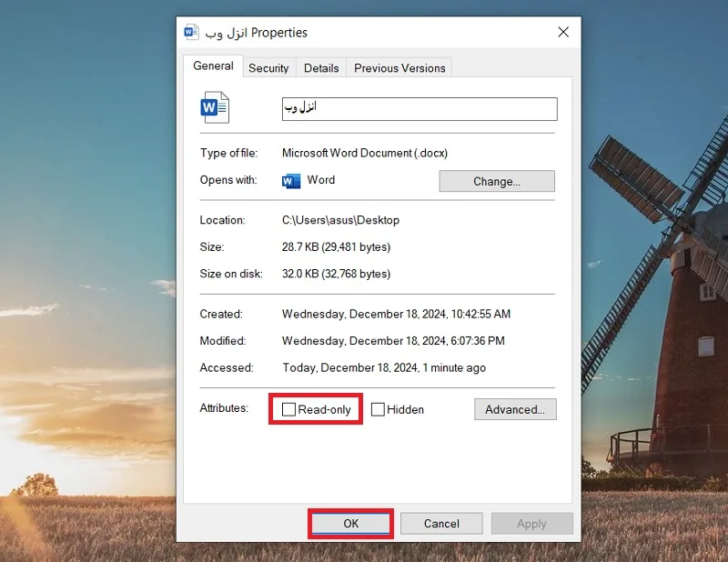Click the greyed-out Apply button

tap(532, 524)
